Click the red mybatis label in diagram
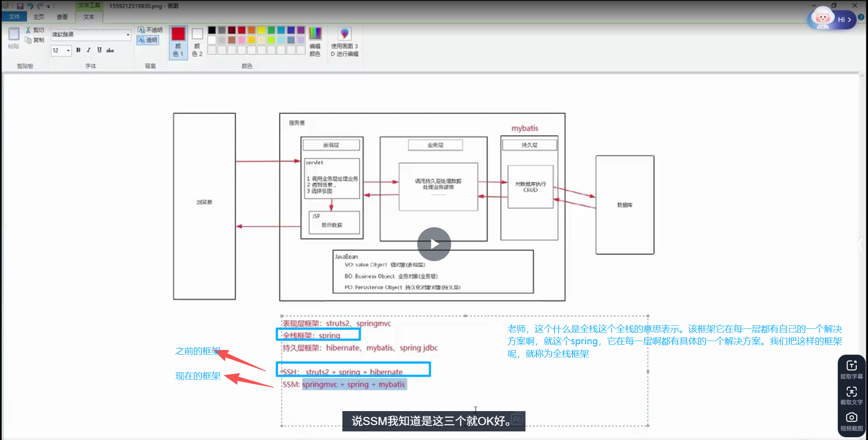Screen dimensions: 868x440 point(525,128)
